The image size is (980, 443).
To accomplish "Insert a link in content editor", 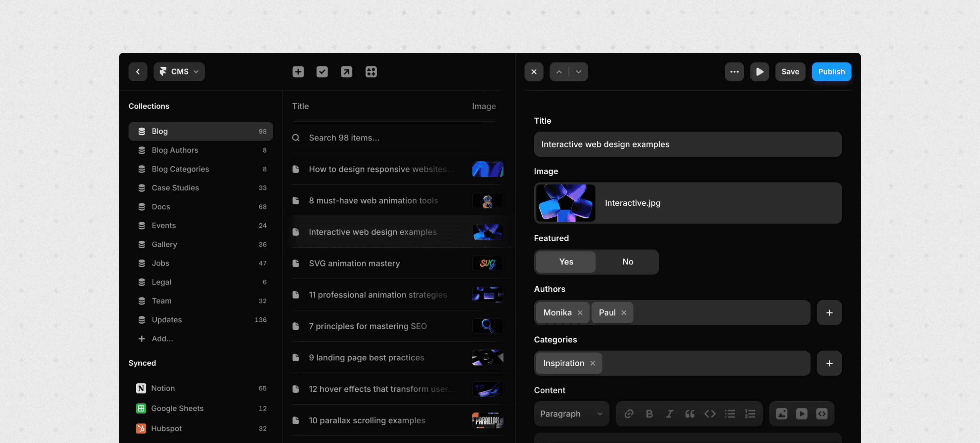I will [629, 414].
